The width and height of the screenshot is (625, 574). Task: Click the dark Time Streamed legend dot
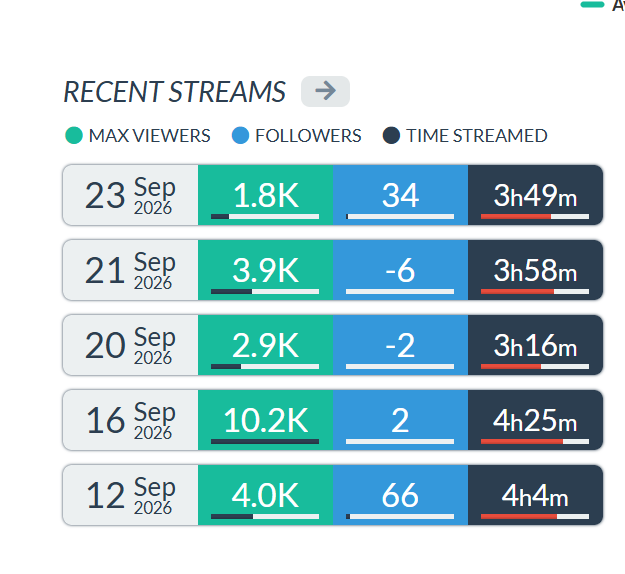coord(391,136)
